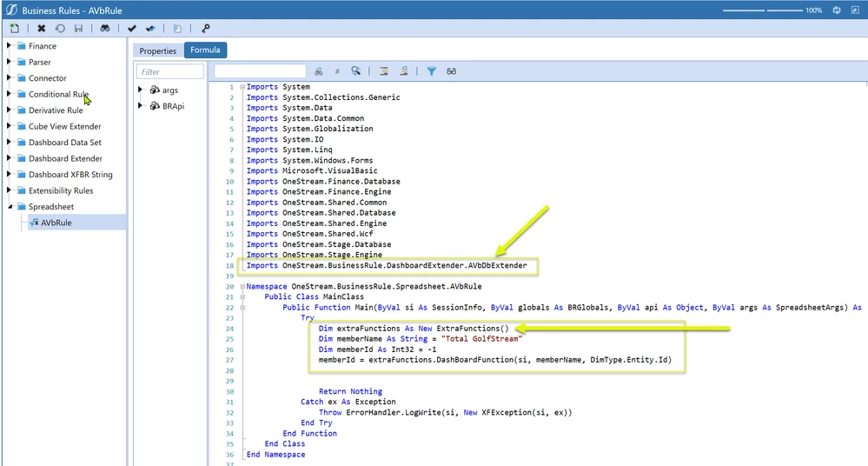Click the outdent/format icon in formula toolbar
868x466 pixels.
(404, 71)
